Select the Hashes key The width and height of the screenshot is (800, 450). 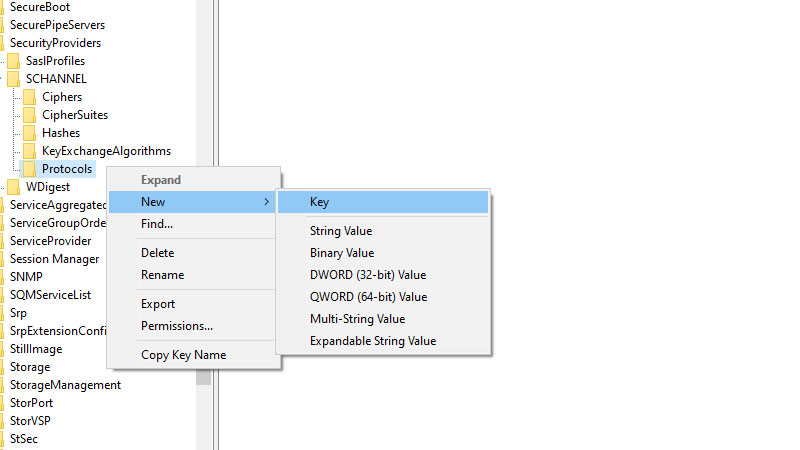[x=61, y=133]
